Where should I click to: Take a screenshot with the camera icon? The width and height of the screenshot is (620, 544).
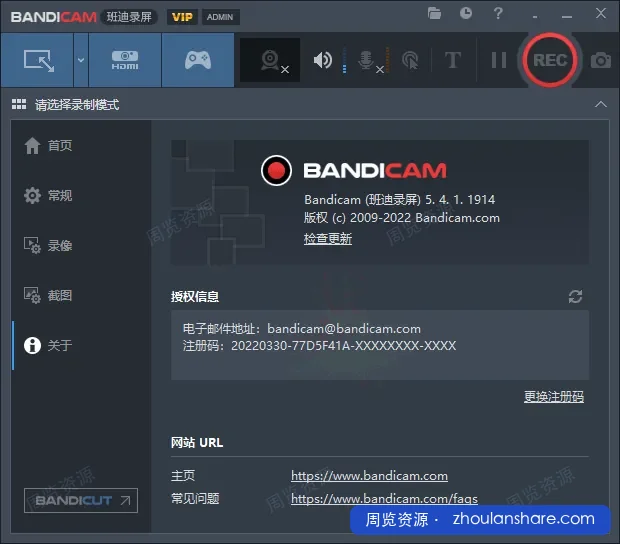tap(601, 60)
